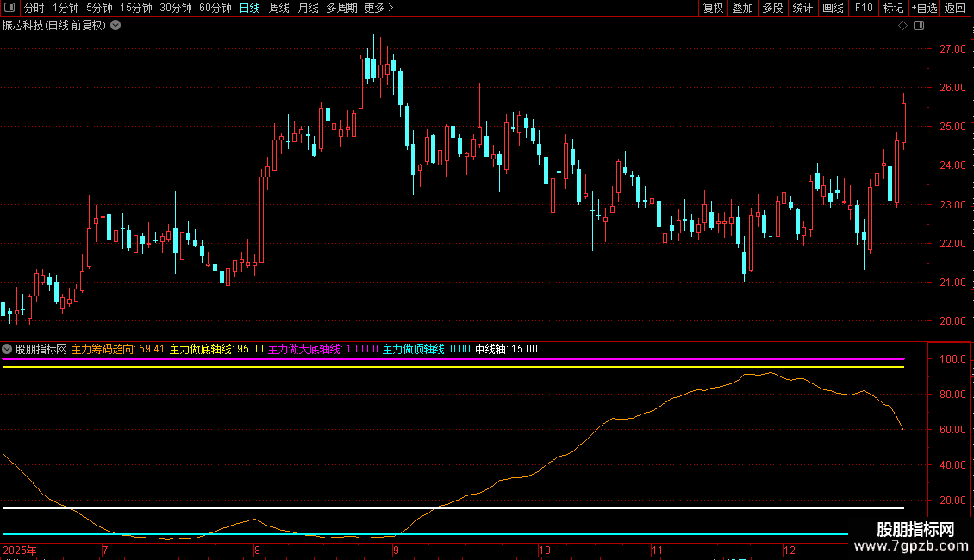Click the panel layout icon at top-left
This screenshot has width=974, height=560.
pos(9,8)
